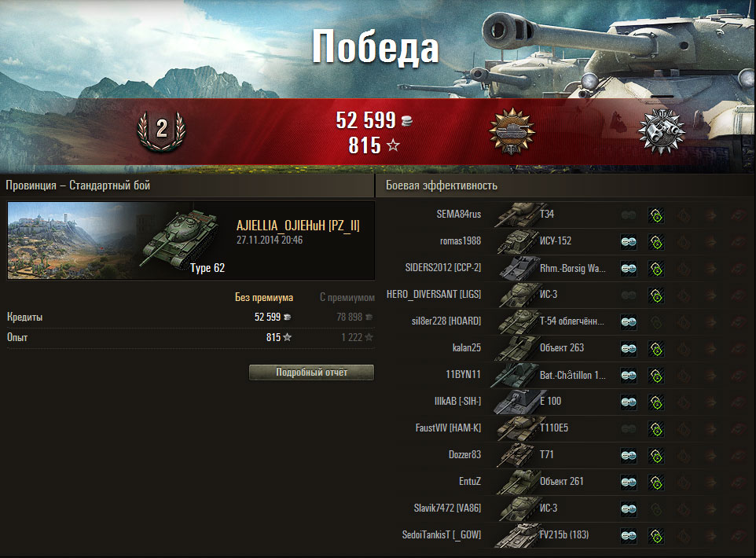Click the spotted icon for E 100 row

click(x=628, y=402)
